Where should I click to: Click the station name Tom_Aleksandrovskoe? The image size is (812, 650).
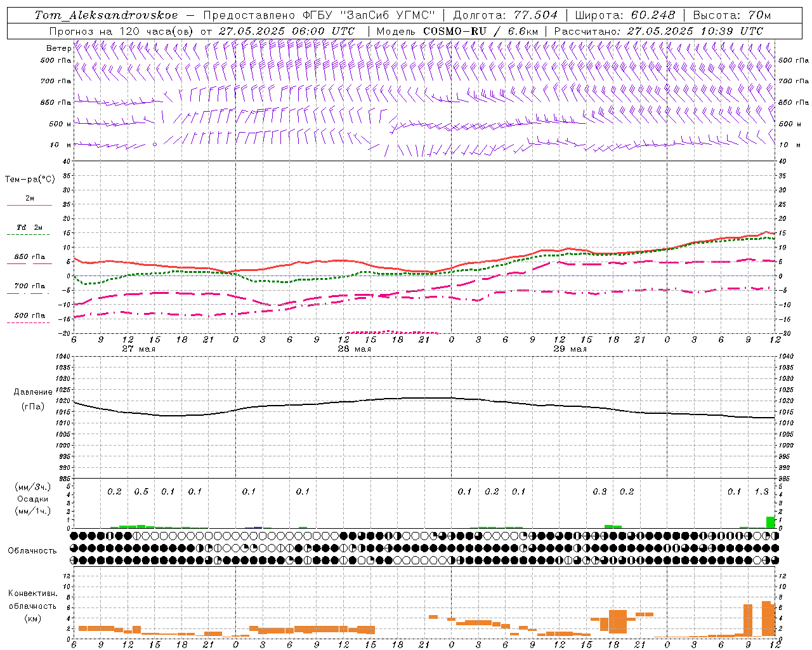[106, 15]
